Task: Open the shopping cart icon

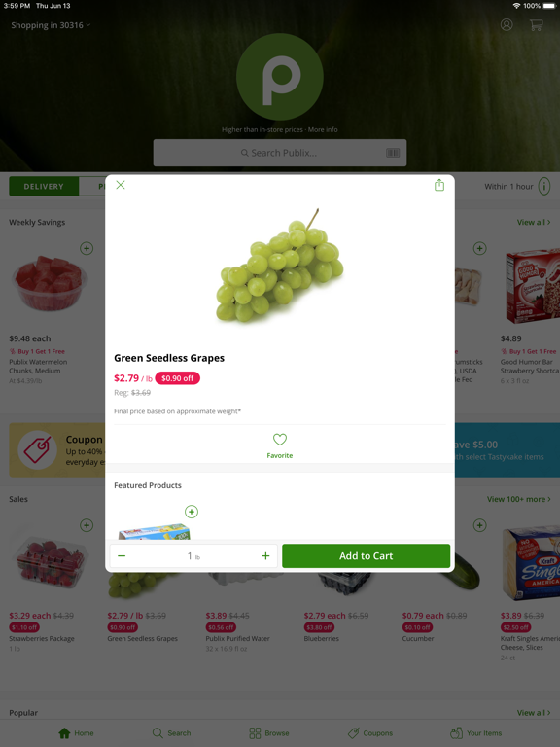Action: click(537, 24)
